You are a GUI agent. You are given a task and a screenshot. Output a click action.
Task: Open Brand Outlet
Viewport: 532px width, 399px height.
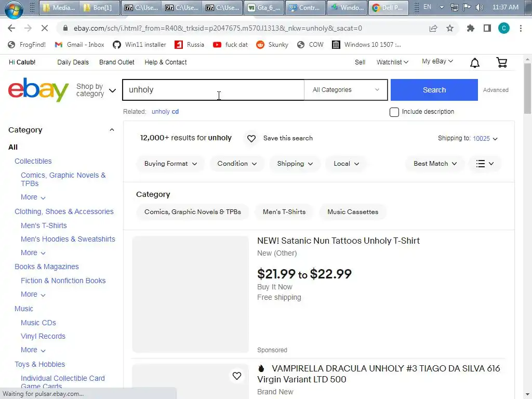click(x=117, y=62)
